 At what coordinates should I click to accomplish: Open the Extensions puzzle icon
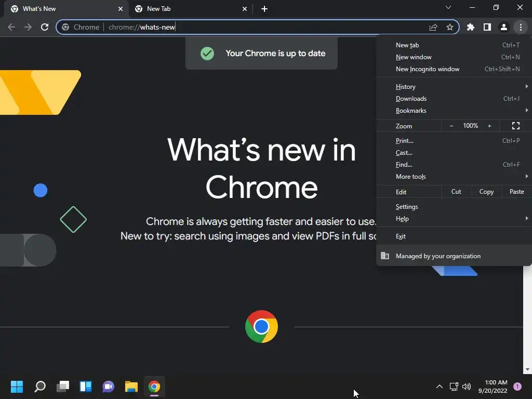470,27
